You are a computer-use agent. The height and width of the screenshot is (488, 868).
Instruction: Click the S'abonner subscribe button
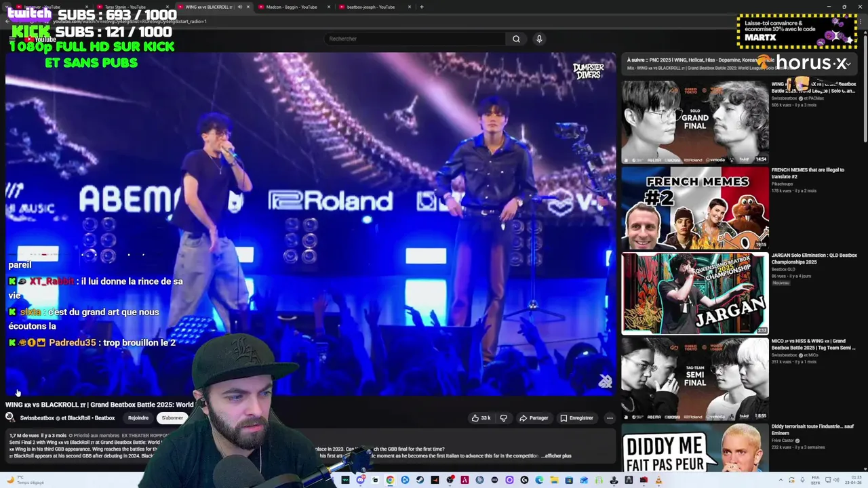172,418
